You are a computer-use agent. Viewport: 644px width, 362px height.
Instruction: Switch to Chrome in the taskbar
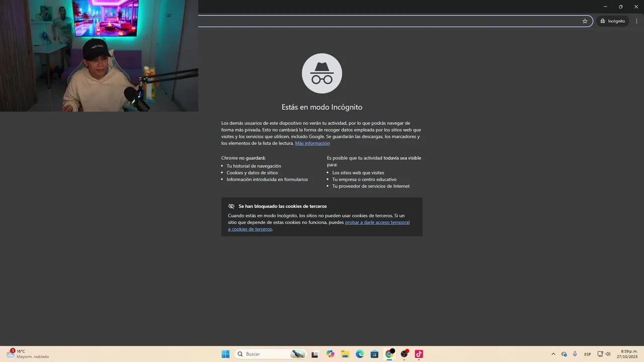click(x=389, y=354)
